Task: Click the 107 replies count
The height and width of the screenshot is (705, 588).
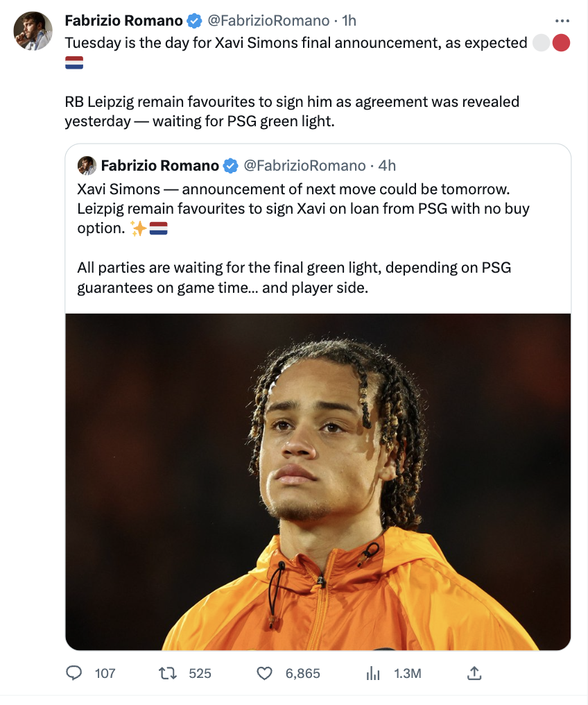Action: (x=105, y=673)
